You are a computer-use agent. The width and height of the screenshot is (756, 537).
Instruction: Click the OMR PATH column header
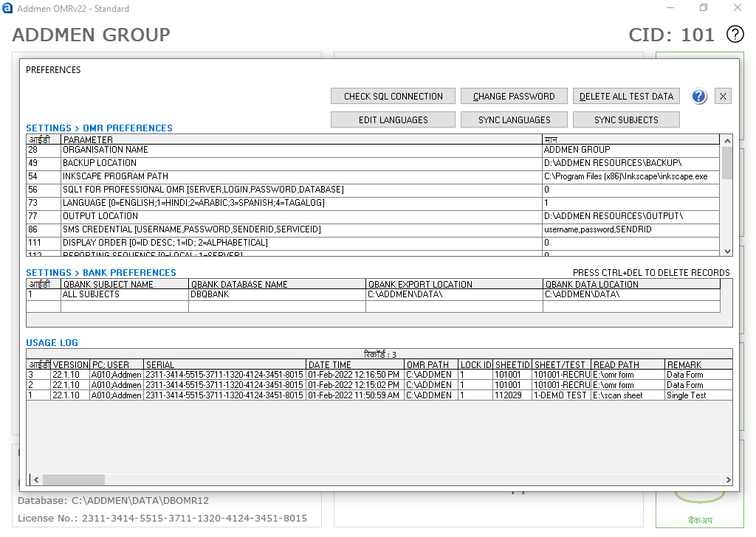431,364
